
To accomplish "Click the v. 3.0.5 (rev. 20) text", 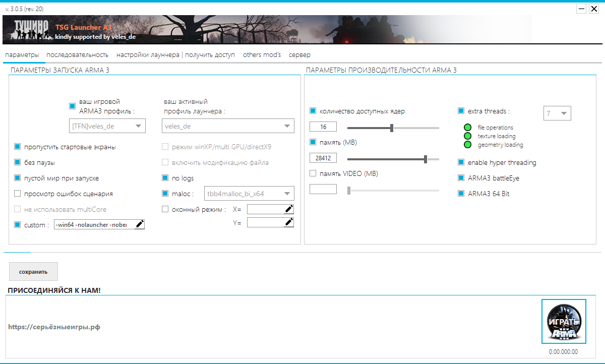I will pyautogui.click(x=25, y=9).
